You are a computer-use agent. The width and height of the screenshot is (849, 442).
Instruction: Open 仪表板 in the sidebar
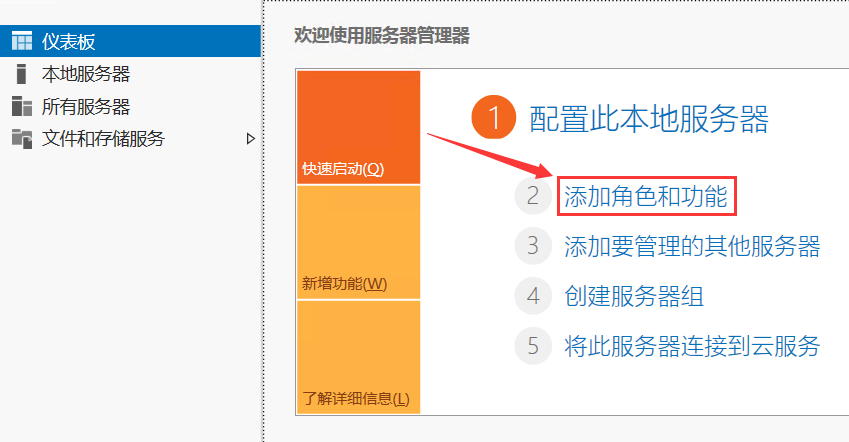[x=130, y=41]
